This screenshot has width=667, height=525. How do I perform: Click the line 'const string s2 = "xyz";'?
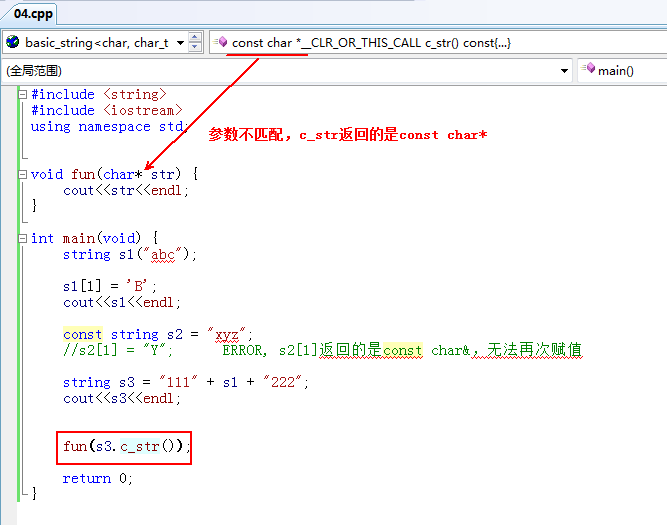point(158,334)
